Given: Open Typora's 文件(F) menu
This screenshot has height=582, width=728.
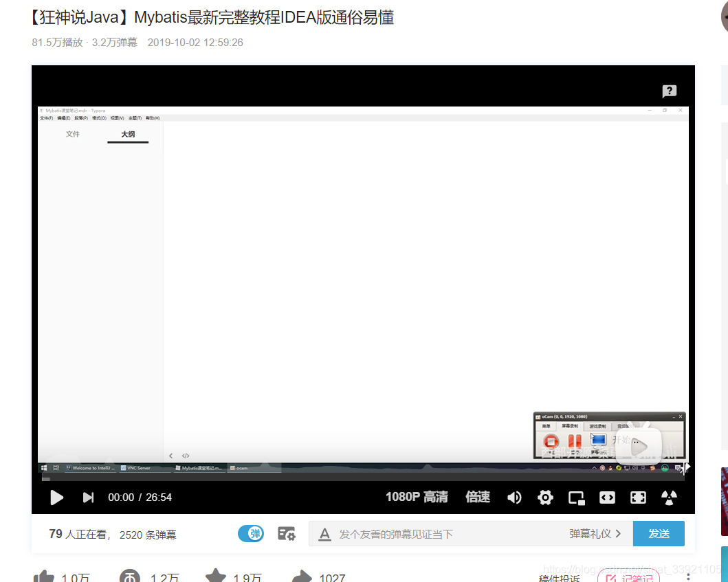Looking at the screenshot, I should [47, 118].
